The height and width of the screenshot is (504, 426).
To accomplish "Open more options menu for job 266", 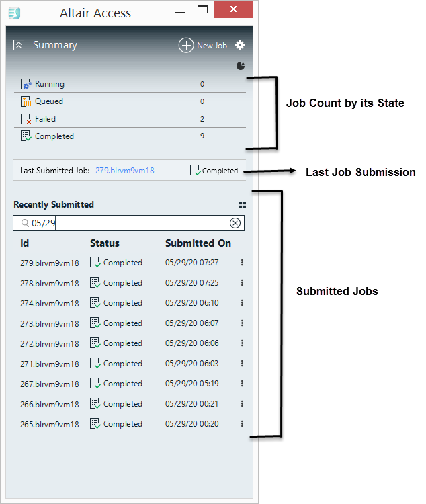I will click(242, 403).
